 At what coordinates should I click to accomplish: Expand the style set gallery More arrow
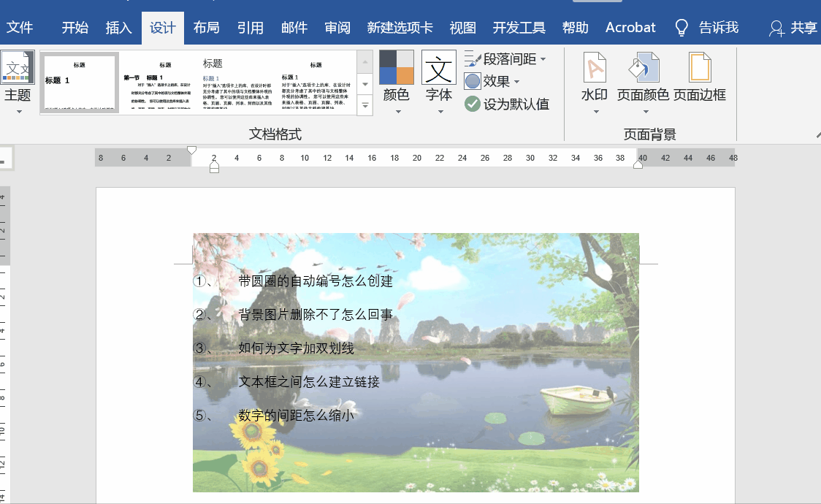(x=365, y=104)
